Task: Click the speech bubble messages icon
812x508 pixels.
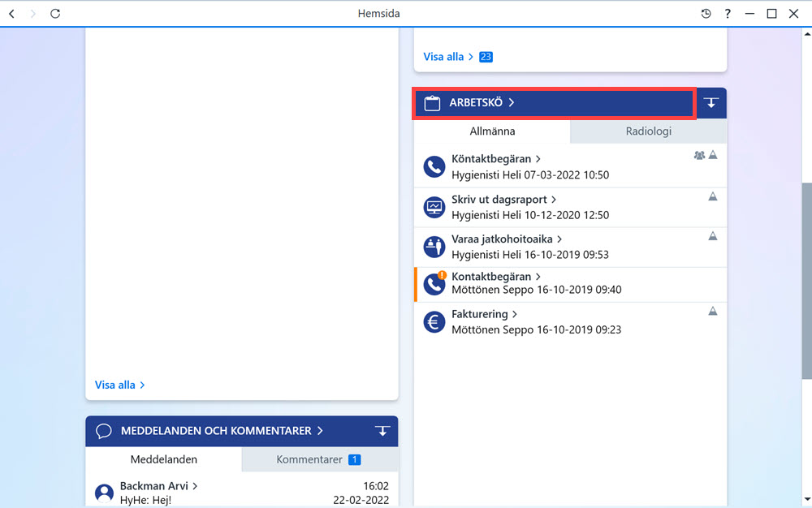Action: [104, 431]
